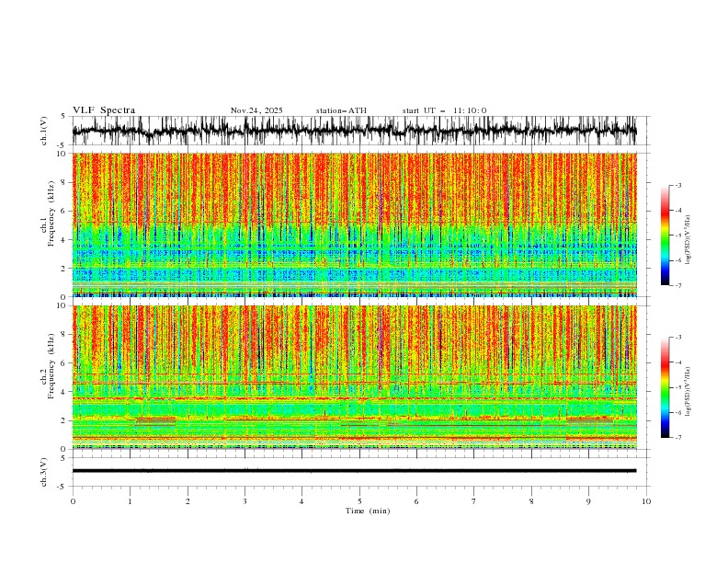This screenshot has height=563, width=728.
Task: Select the upper colorbar "log(PSD)(V²/Hz)" label
Action: pyautogui.click(x=688, y=240)
